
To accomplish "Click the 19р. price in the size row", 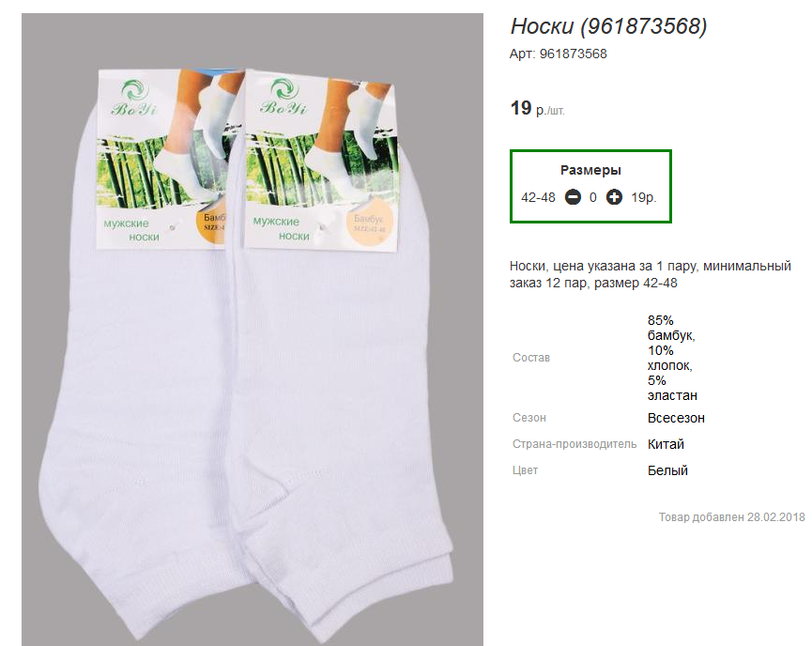I will [x=643, y=197].
